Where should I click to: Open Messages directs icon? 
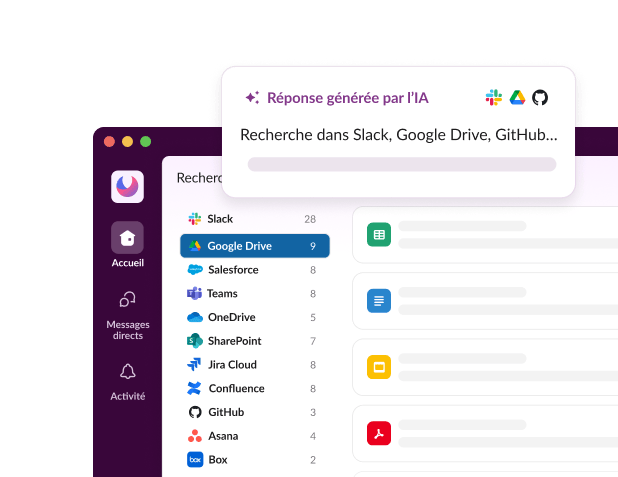tap(127, 300)
